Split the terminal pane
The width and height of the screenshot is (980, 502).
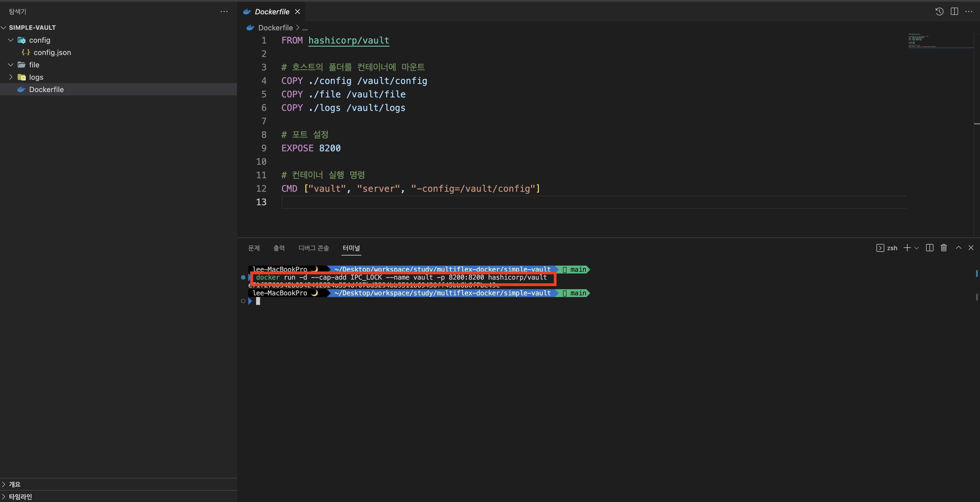(x=929, y=248)
